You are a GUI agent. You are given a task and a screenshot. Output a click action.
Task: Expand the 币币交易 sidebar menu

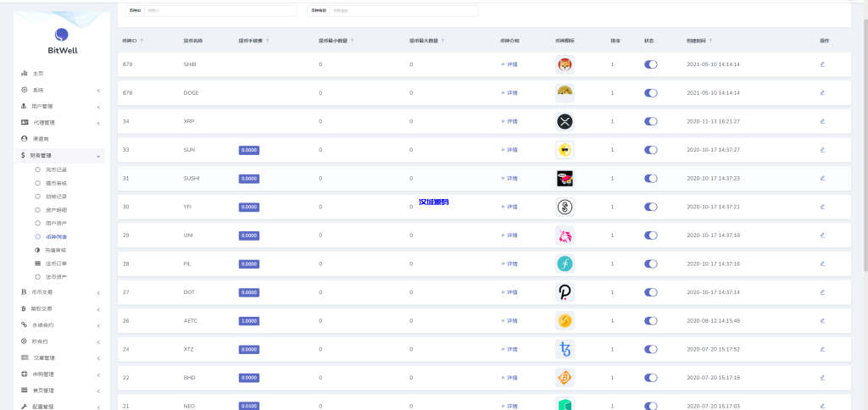pos(61,292)
